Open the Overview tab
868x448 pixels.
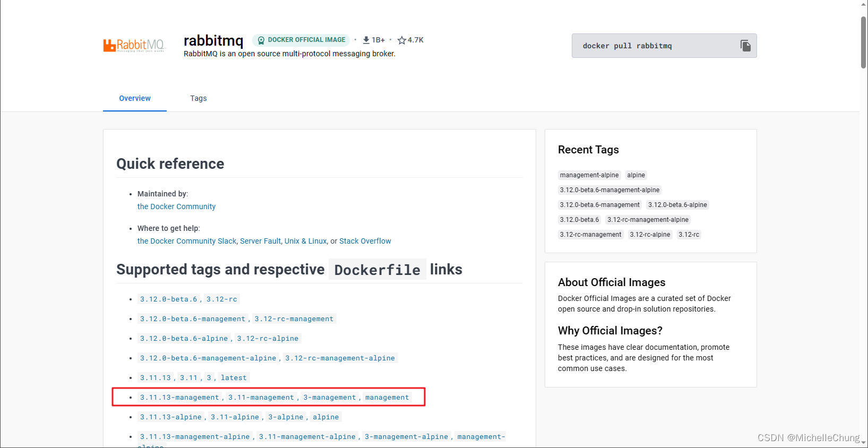coord(135,98)
